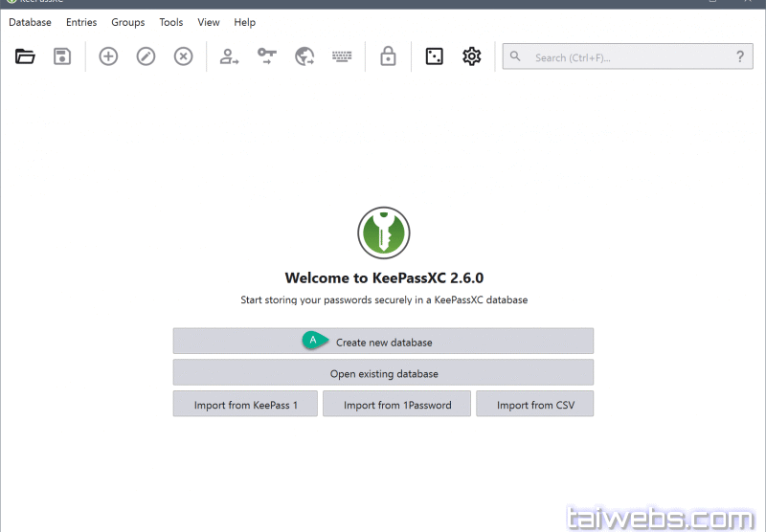766x532 pixels.
Task: Click the Delete entry X icon
Action: coord(183,56)
